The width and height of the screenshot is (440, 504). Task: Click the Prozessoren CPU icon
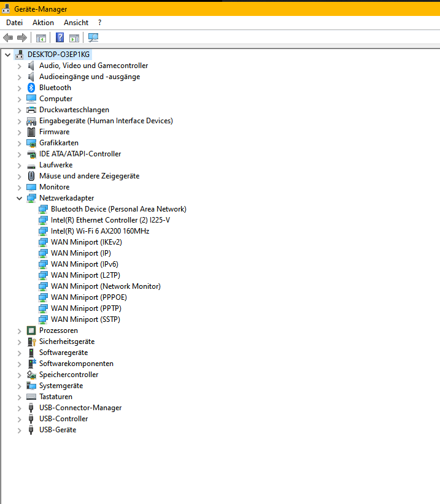pos(31,330)
